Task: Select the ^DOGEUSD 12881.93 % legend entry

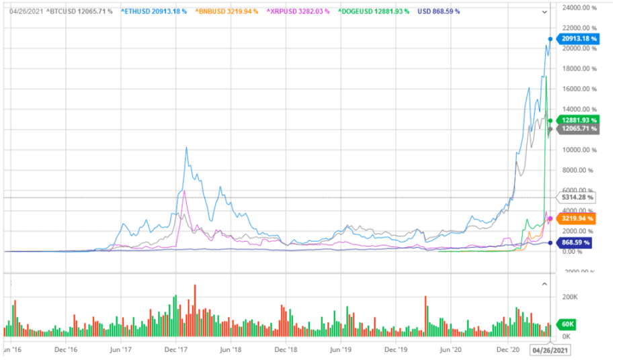Action: (374, 11)
